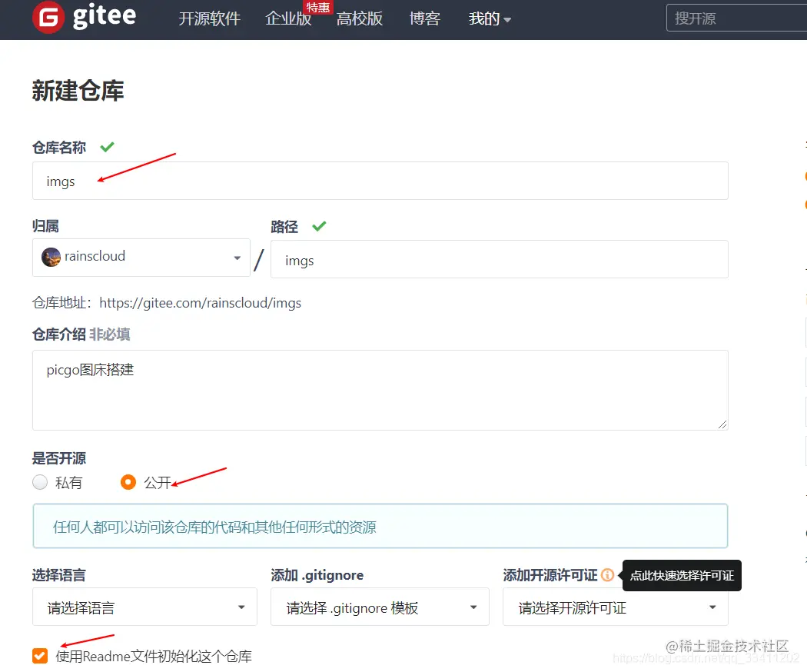The image size is (807, 672).
Task: Click the 非必填 hint text
Action: coord(110,334)
